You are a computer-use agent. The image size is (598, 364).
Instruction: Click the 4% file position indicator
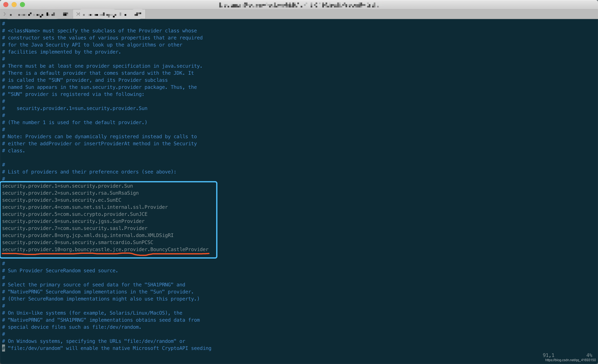click(x=589, y=355)
